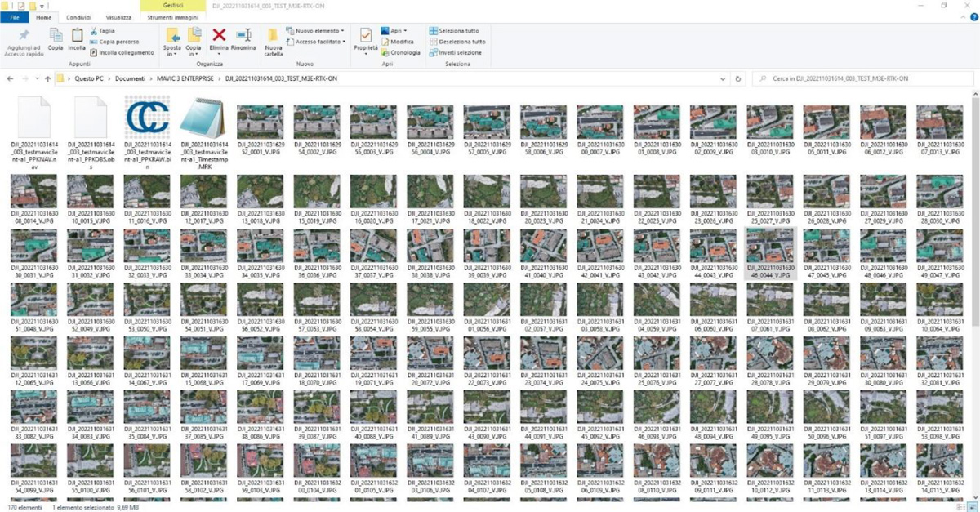
Task: Click the red Elimina delete icon
Action: pos(217,34)
